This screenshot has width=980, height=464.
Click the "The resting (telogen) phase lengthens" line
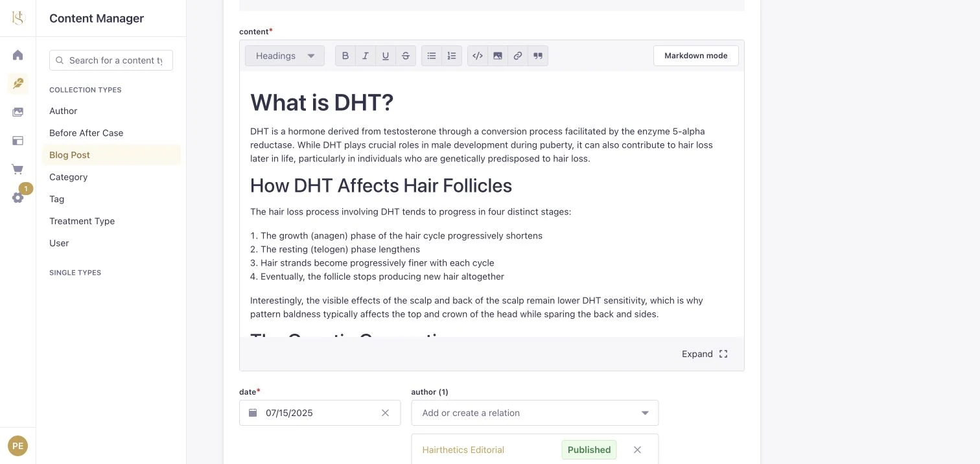pyautogui.click(x=335, y=249)
